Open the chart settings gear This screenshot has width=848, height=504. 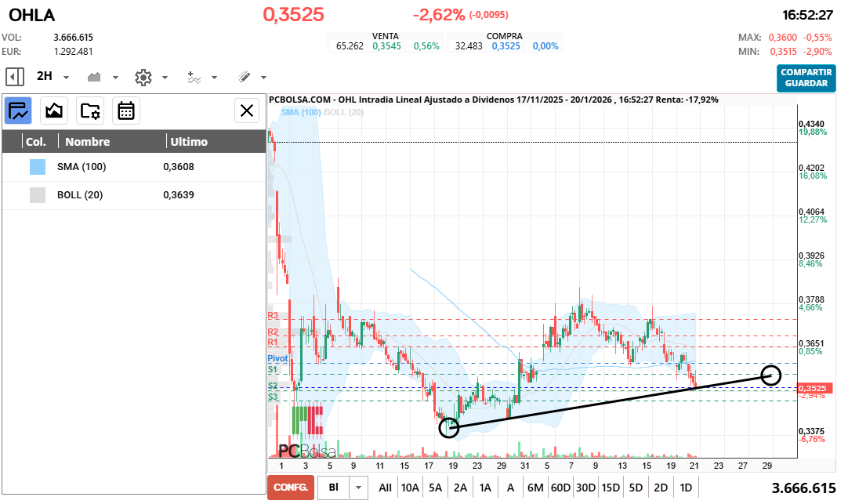(143, 77)
